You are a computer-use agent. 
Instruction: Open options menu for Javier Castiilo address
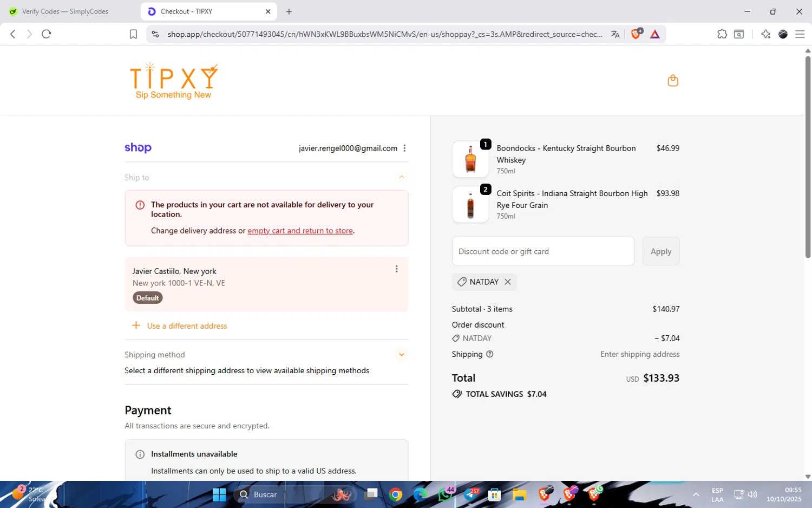[396, 269]
